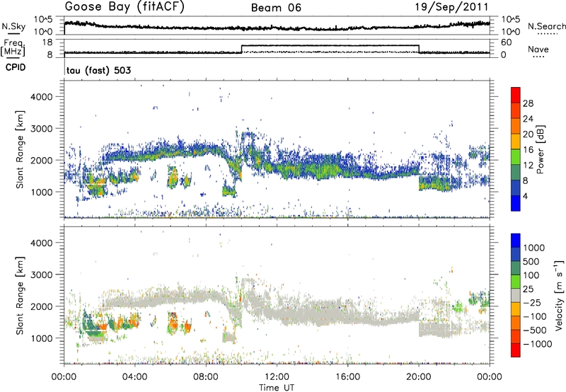Click the "100" velocity colorbar label
The image size is (566, 392).
531,275
